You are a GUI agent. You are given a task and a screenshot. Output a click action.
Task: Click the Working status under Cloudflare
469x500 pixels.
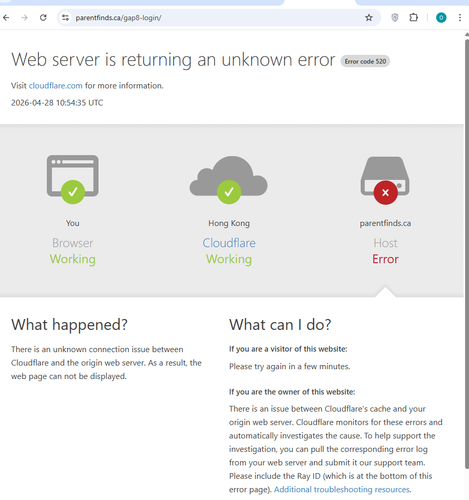coord(229,259)
